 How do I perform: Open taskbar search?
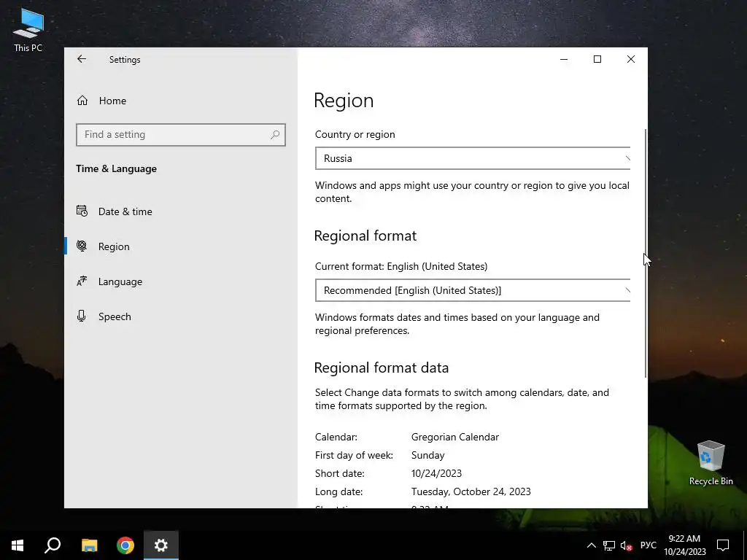pyautogui.click(x=53, y=545)
